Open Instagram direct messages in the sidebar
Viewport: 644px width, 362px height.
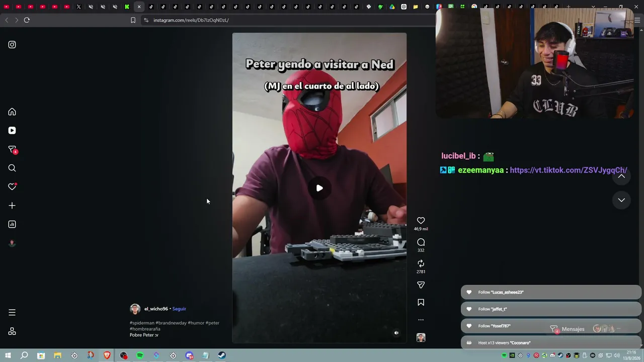pos(13,150)
